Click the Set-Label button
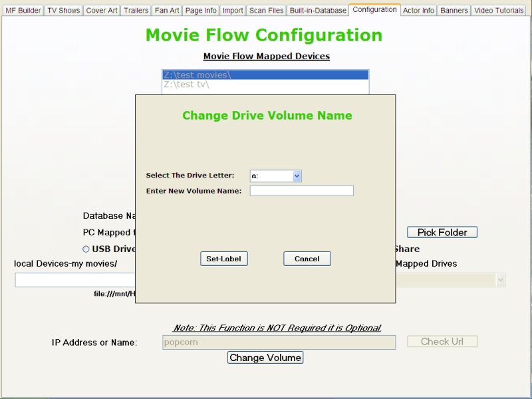Viewport: 532px width, 399px height. point(224,259)
